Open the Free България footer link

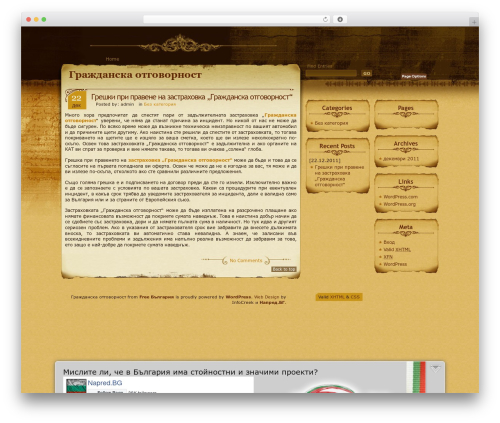157,297
